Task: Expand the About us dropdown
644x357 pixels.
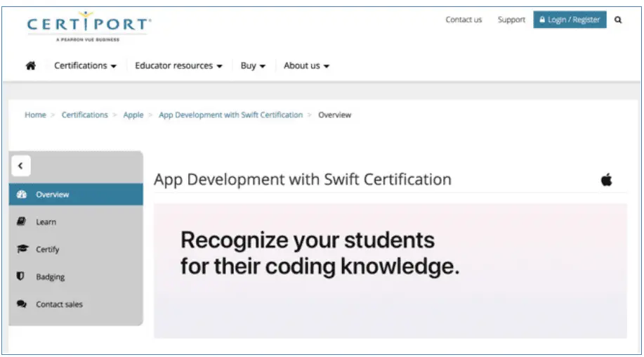Action: 306,66
